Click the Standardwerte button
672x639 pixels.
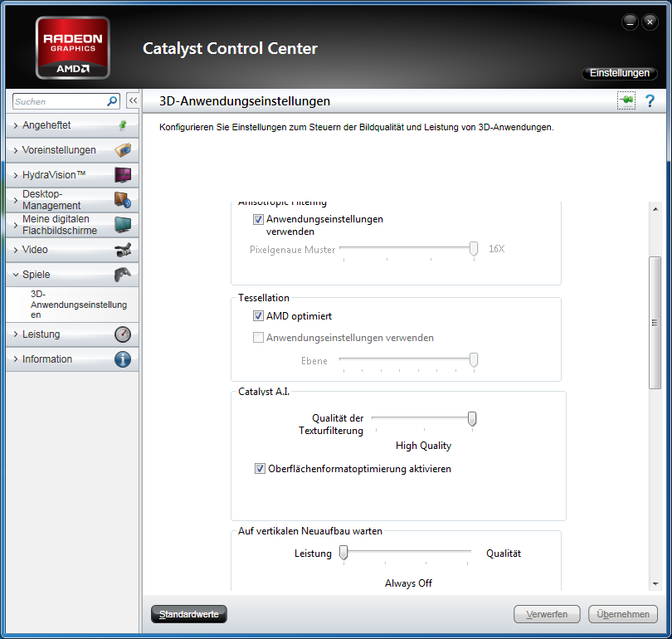tap(189, 614)
